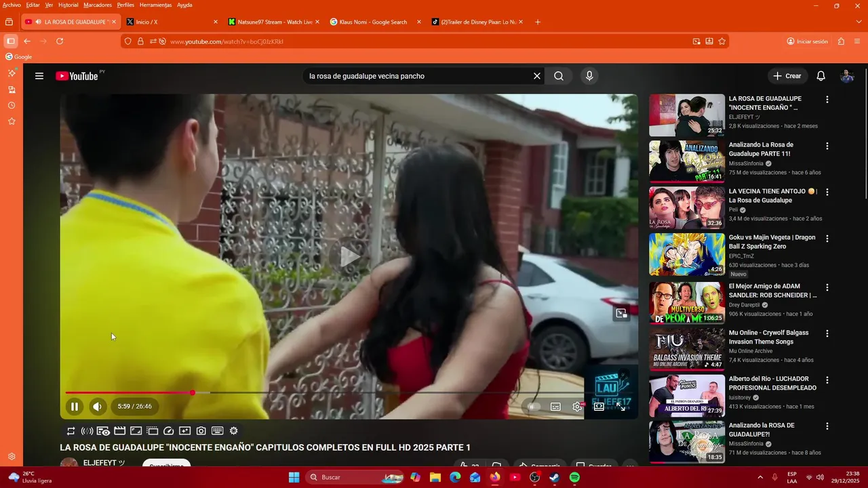Clear the YouTube search query
Viewport: 868px width, 488px height.
coord(537,76)
